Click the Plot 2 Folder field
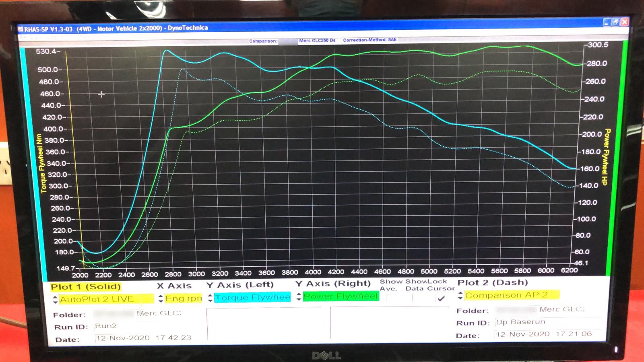This screenshot has width=644, height=362. coord(548,309)
